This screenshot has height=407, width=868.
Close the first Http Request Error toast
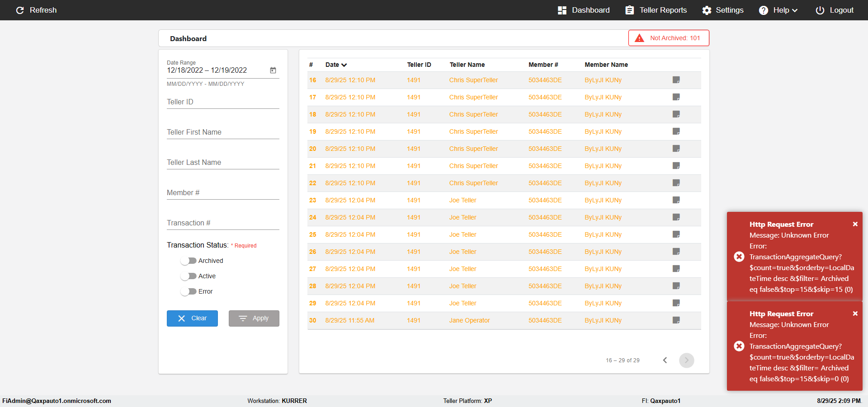pos(855,224)
